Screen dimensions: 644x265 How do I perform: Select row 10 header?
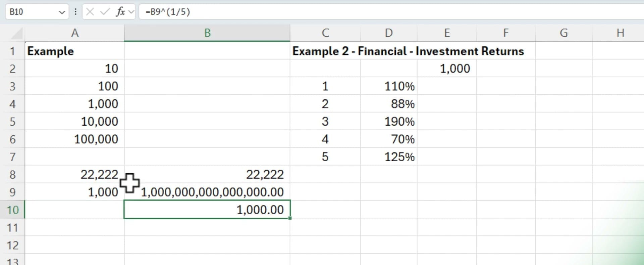point(12,210)
